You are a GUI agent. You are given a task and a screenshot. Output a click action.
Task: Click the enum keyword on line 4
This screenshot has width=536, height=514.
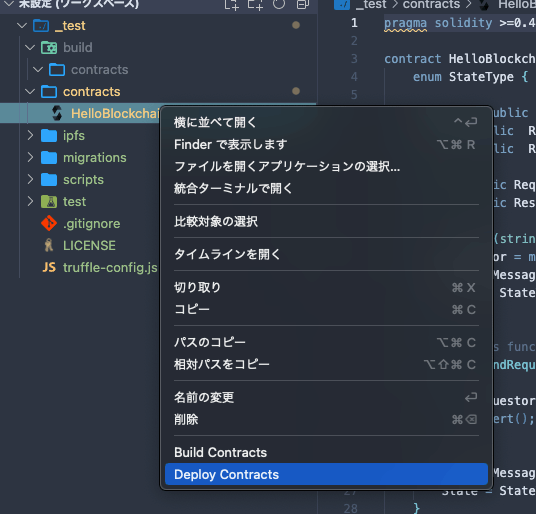point(427,77)
